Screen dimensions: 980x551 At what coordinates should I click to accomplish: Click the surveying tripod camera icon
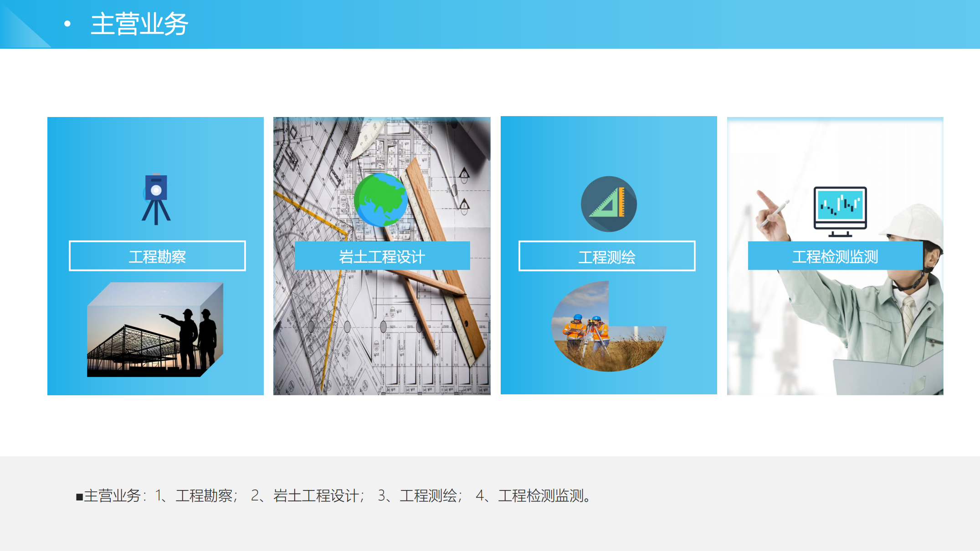[x=156, y=199]
